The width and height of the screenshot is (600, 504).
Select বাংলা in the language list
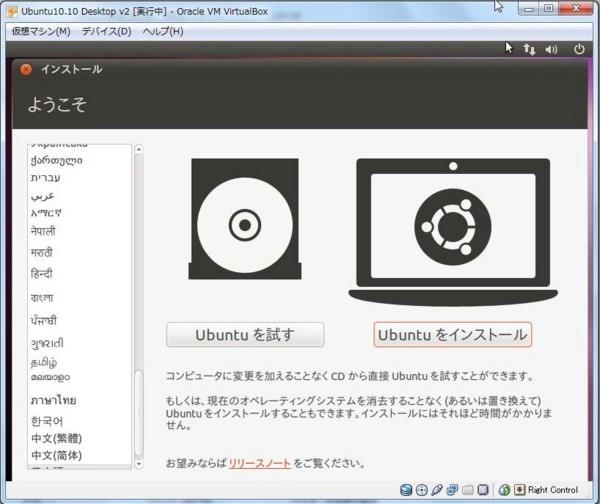42,297
